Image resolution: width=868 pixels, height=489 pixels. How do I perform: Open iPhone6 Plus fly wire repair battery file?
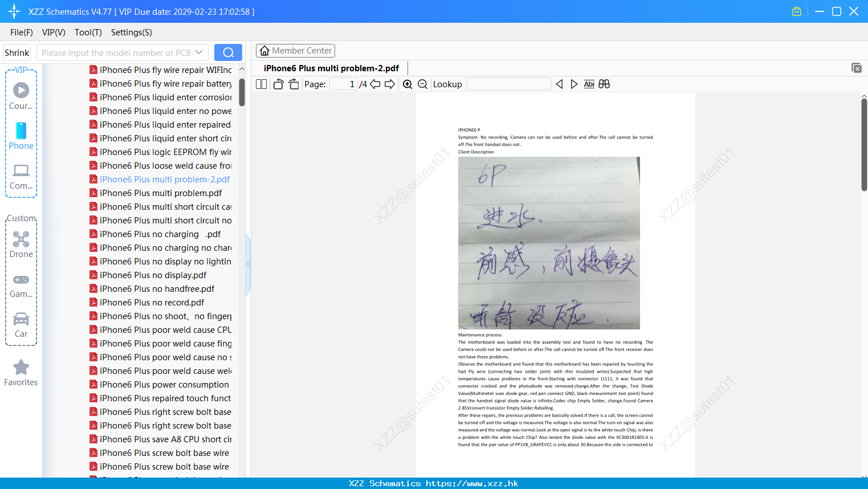161,84
